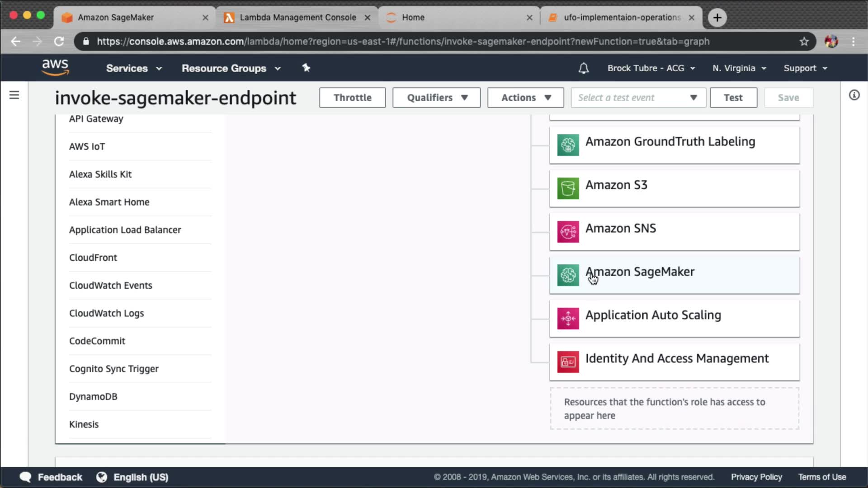Click the Throttle button
Image resolution: width=868 pixels, height=488 pixels.
click(352, 98)
